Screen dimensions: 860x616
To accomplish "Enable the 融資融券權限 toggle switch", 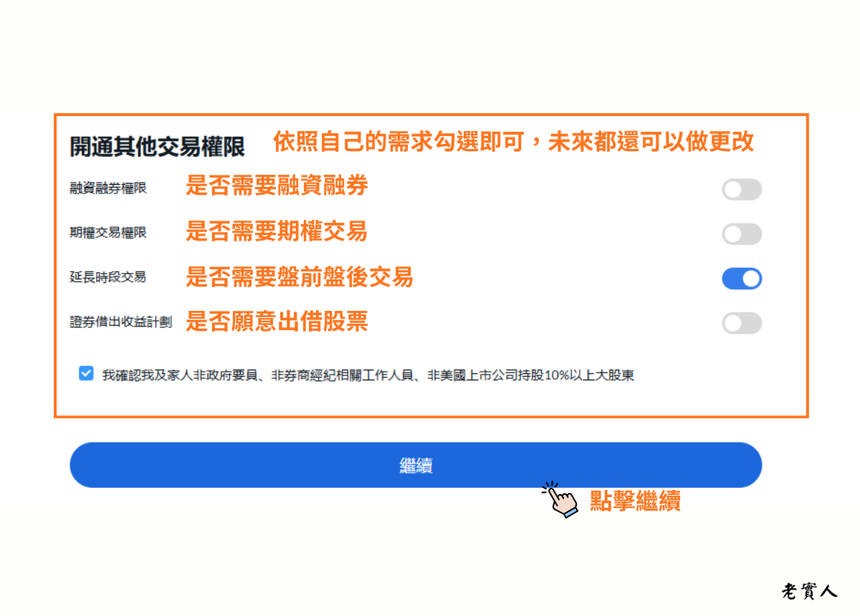I will tap(742, 189).
